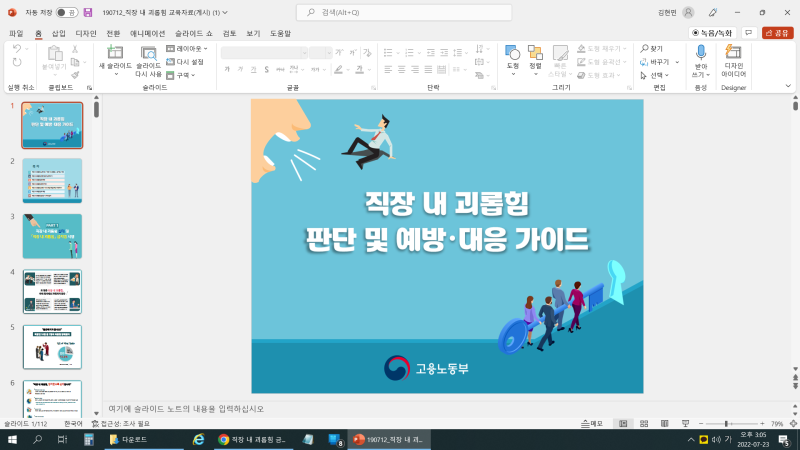Click the Record button
This screenshot has height=450, width=800.
[x=712, y=33]
